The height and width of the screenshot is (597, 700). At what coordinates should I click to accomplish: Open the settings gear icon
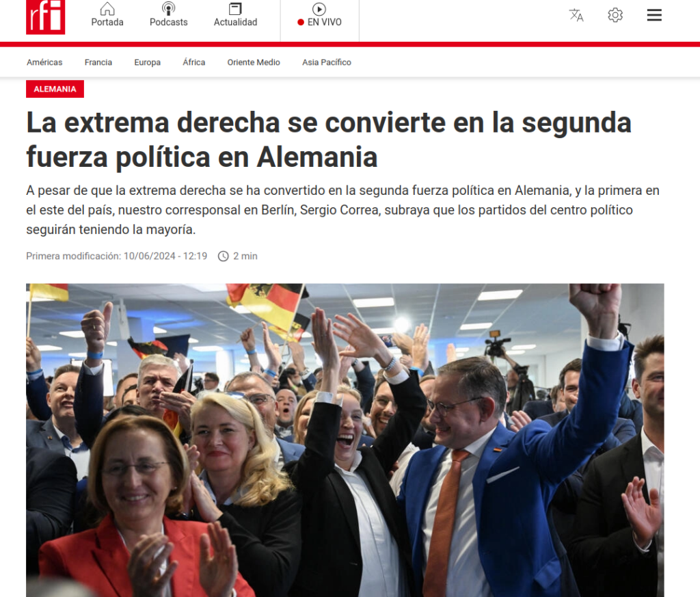coord(615,15)
